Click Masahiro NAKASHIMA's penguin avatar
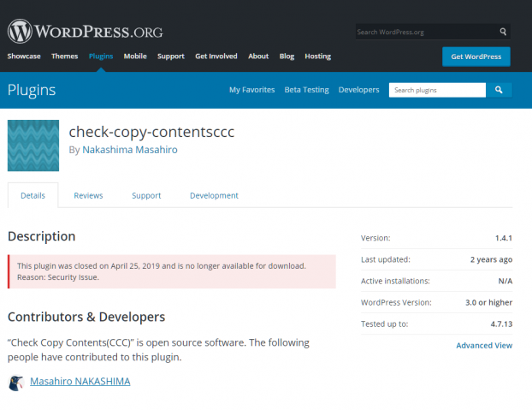 pyautogui.click(x=16, y=383)
